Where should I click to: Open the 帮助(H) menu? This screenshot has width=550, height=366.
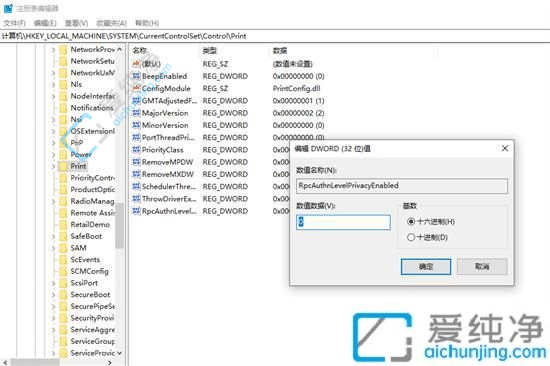pos(147,23)
